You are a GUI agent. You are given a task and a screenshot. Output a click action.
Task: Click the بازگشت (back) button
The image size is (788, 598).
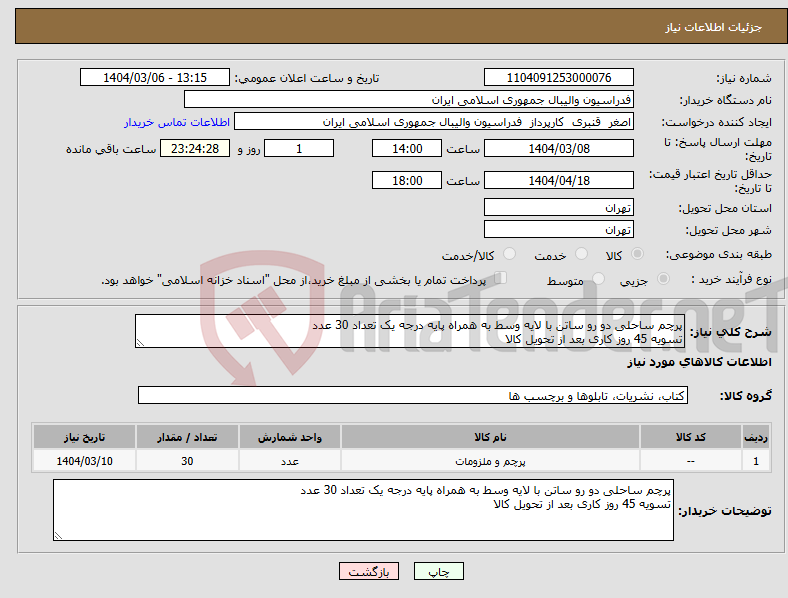tap(368, 571)
